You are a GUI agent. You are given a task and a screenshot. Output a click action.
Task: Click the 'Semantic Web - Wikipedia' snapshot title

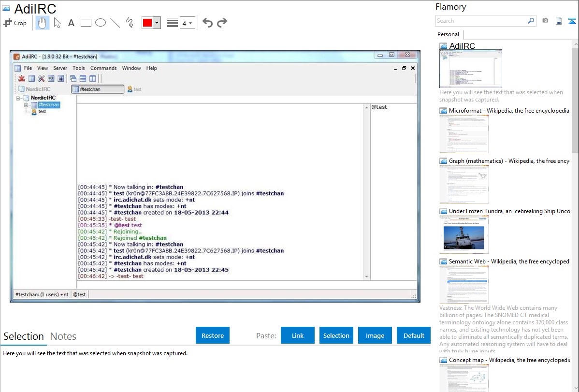[509, 261]
